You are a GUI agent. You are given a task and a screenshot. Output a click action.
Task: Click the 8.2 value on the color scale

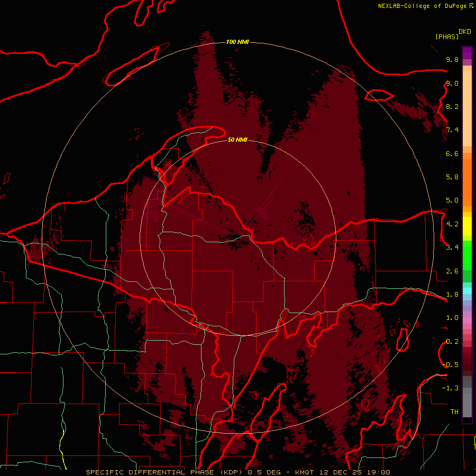[x=452, y=106]
